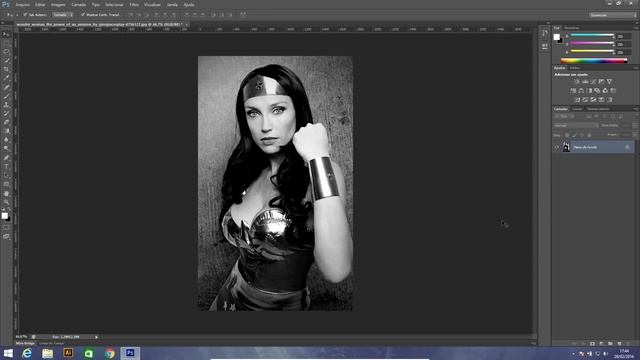
Task: Select the Lasso tool
Action: [x=6, y=52]
